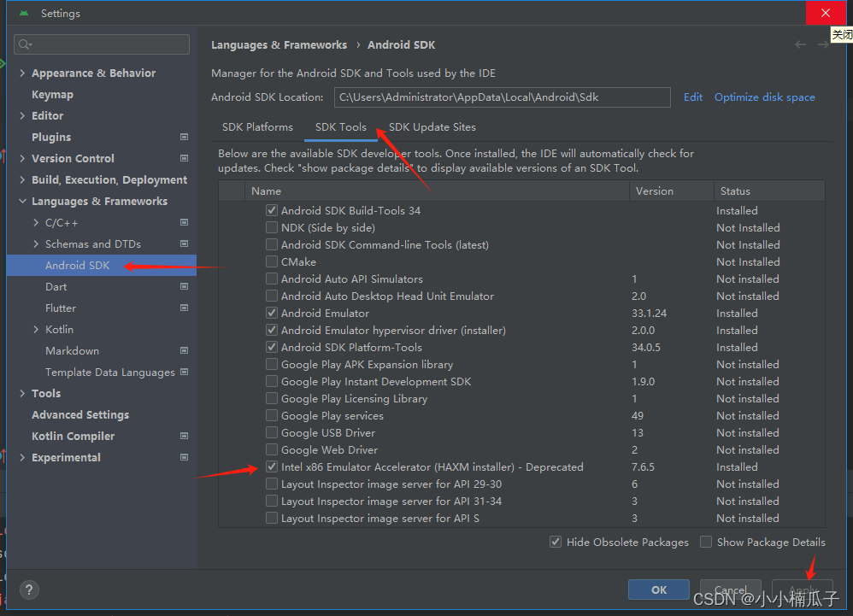Open Keymap settings page
This screenshot has width=853, height=616.
pos(52,95)
